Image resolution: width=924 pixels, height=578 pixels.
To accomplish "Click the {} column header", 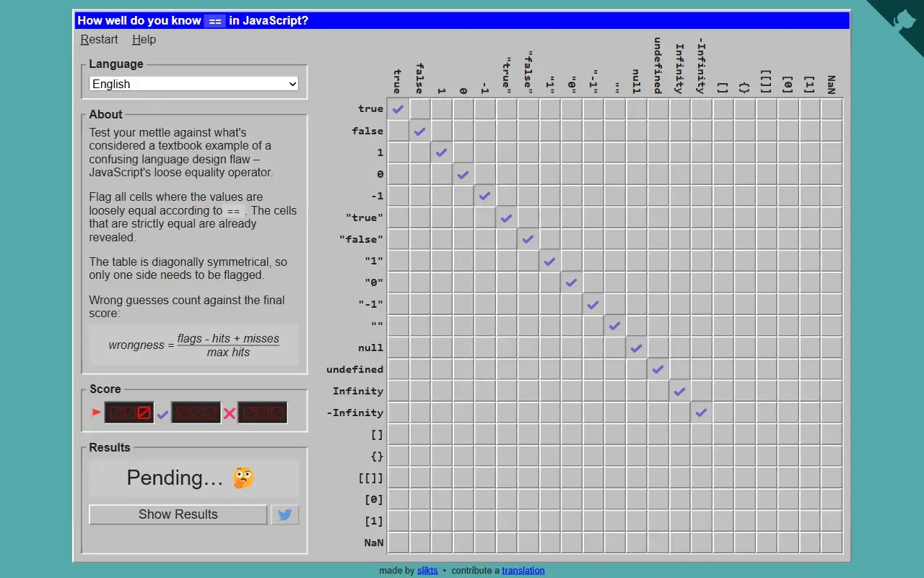I will coord(745,87).
